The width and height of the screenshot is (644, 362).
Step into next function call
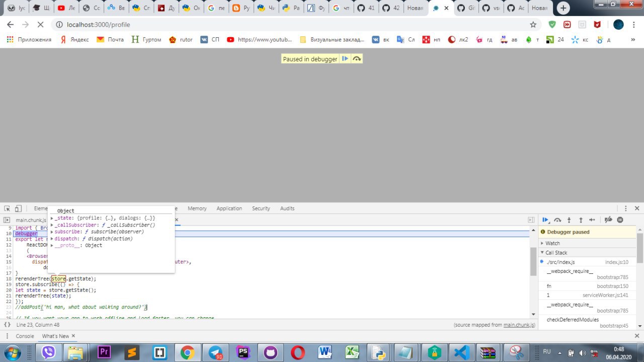569,220
